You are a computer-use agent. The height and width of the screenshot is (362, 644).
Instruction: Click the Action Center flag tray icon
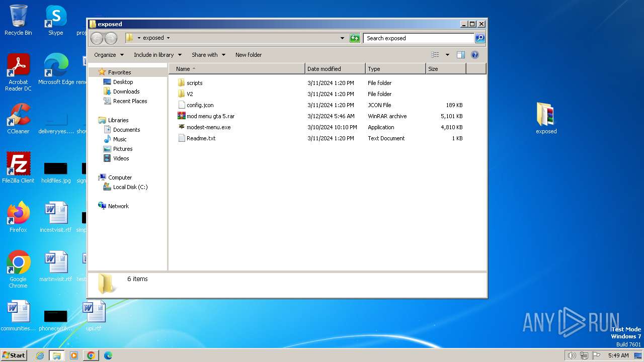(x=596, y=355)
